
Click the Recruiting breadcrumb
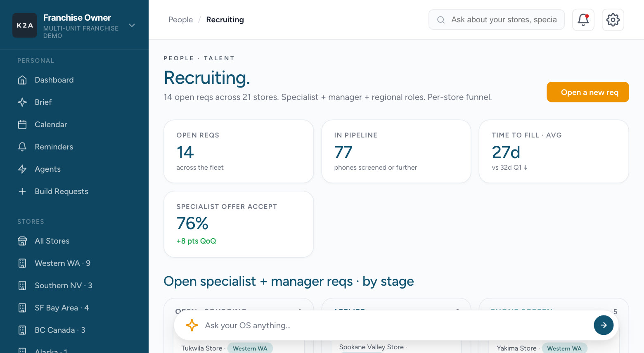225,20
